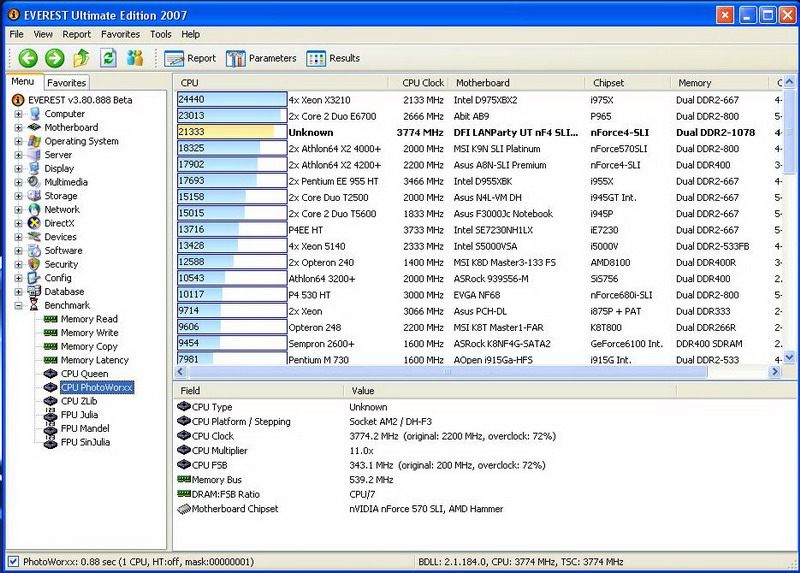
Task: Select the Motherboard node icon
Action: tap(35, 127)
